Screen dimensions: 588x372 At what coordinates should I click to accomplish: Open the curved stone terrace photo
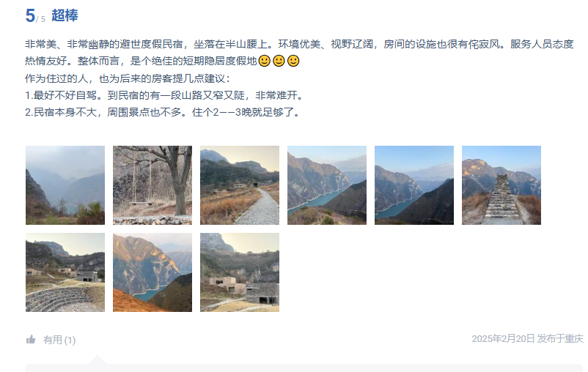[x=65, y=272]
